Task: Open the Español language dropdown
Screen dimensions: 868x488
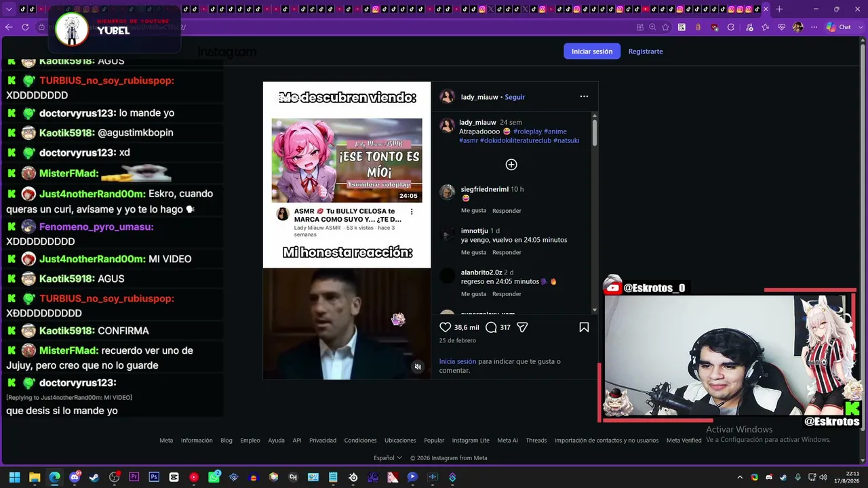Action: pyautogui.click(x=388, y=458)
